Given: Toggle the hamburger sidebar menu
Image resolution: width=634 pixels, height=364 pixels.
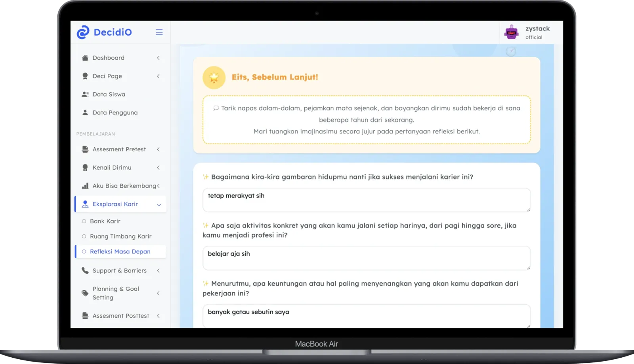Looking at the screenshot, I should 159,32.
